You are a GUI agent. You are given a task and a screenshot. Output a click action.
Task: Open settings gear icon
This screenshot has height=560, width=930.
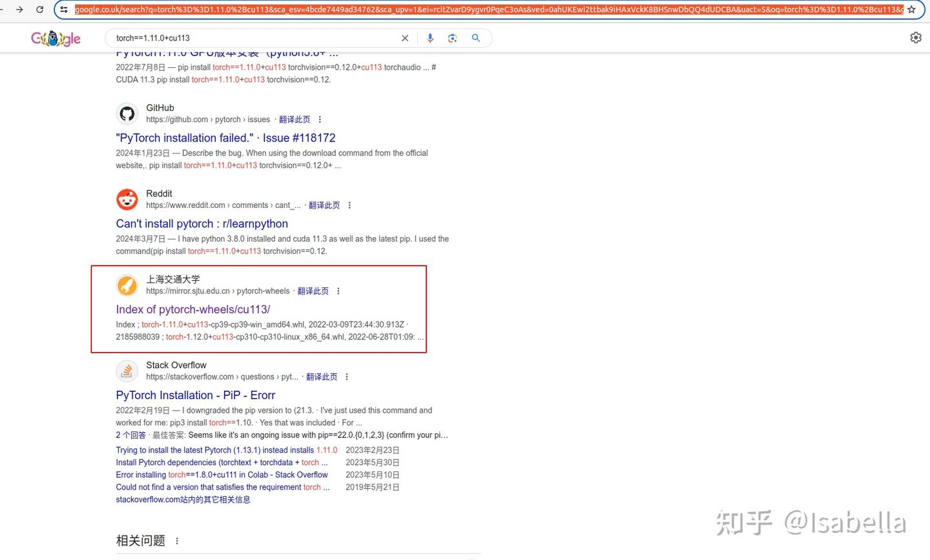click(x=916, y=37)
